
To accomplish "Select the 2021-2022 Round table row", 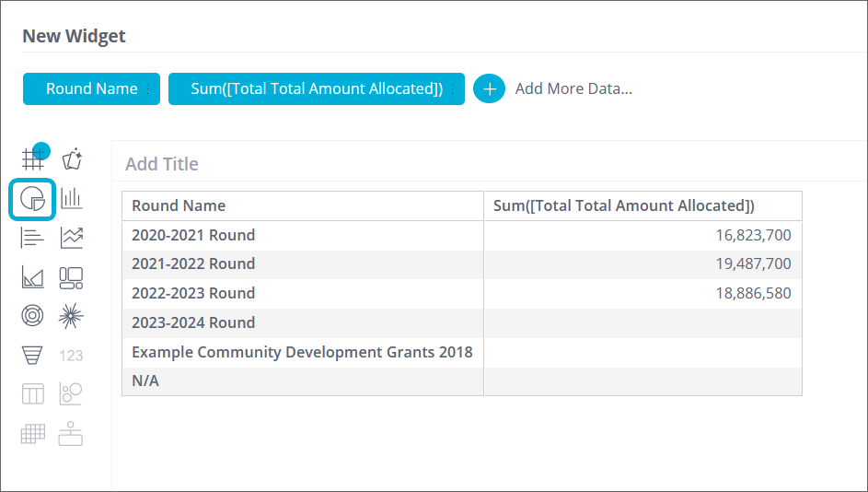I will 193,264.
